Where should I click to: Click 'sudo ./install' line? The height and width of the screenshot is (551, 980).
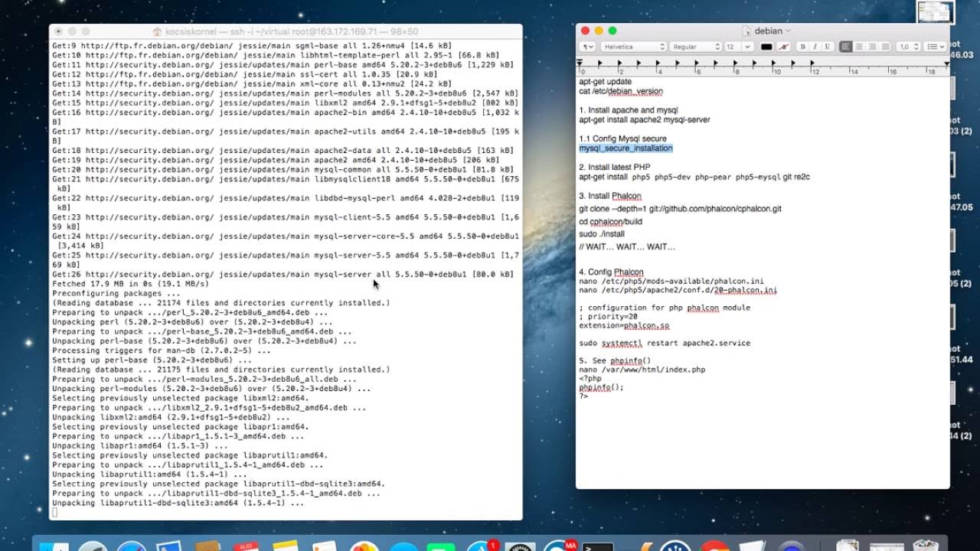tap(602, 233)
